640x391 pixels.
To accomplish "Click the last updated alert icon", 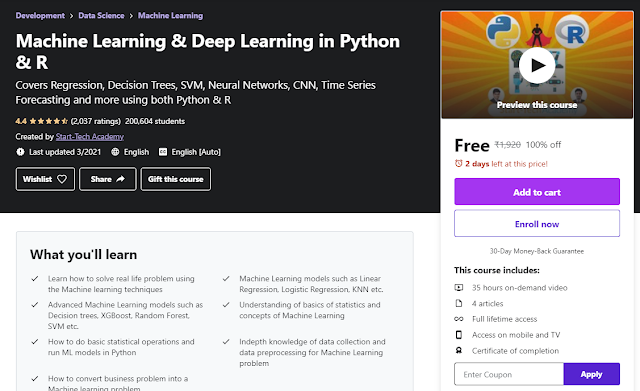I will point(20,152).
